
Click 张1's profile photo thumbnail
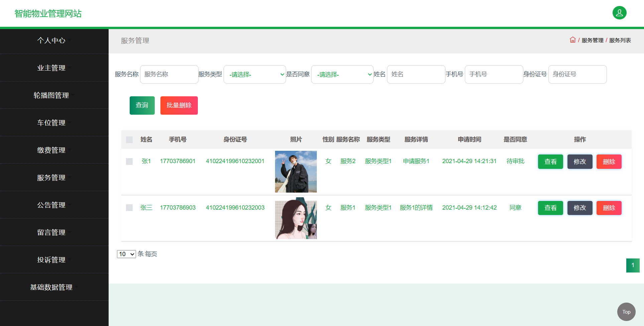click(x=296, y=172)
